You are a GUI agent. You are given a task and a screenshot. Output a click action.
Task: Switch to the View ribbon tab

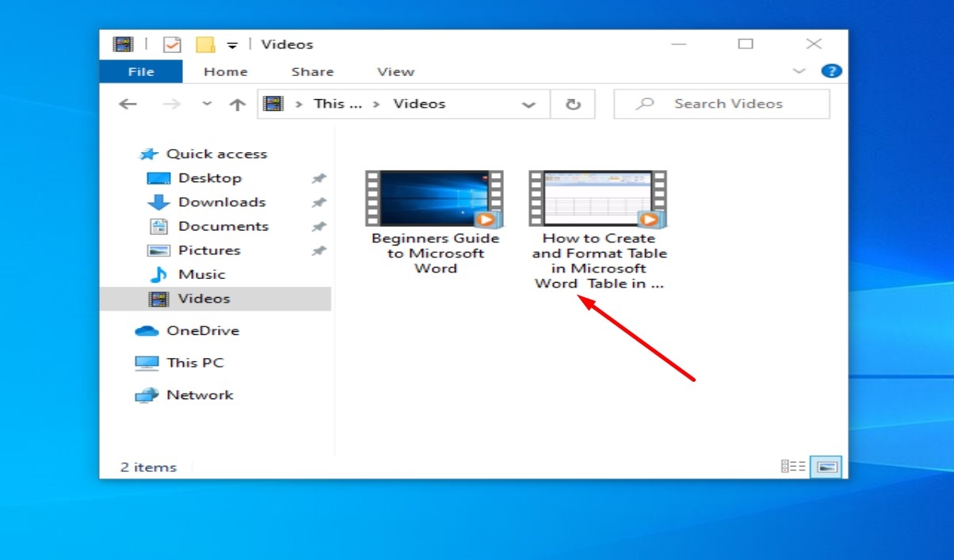click(x=395, y=71)
